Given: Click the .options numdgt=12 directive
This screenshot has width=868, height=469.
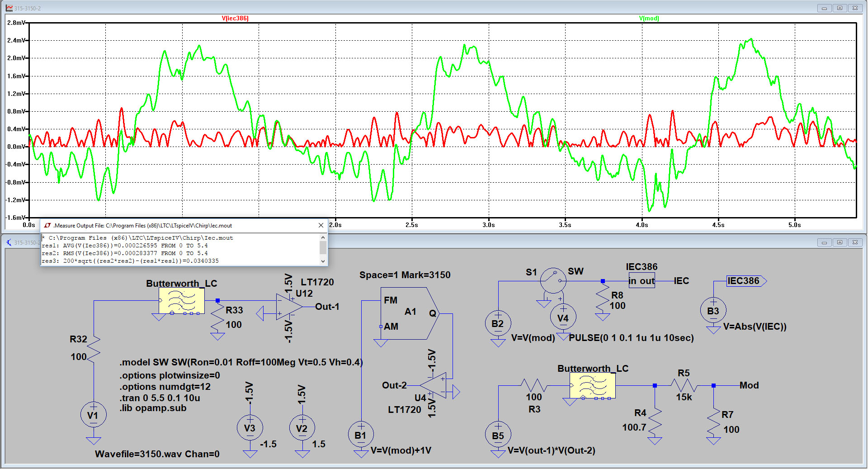Looking at the screenshot, I should [x=165, y=387].
